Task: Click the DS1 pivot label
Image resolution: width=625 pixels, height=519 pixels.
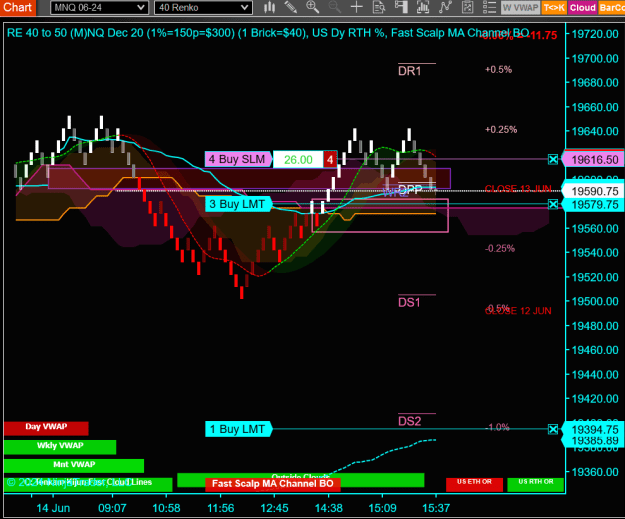Action: (x=409, y=303)
